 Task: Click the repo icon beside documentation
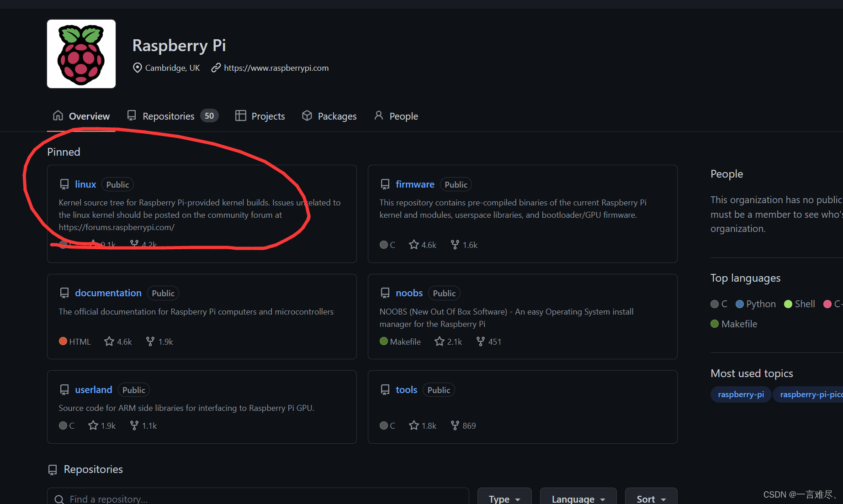[64, 293]
